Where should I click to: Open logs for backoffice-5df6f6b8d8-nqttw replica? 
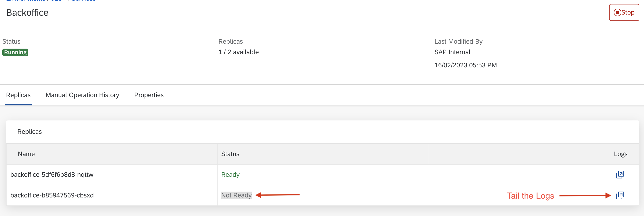coord(620,175)
